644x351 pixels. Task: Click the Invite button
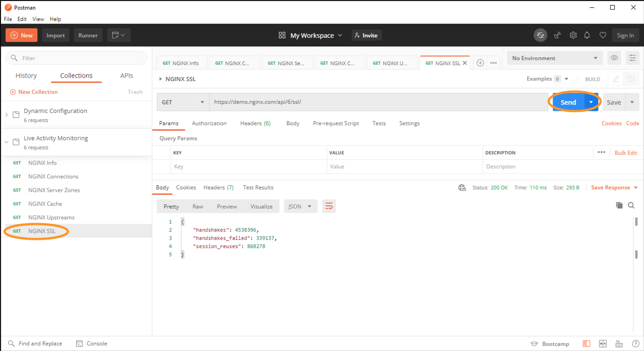366,36
